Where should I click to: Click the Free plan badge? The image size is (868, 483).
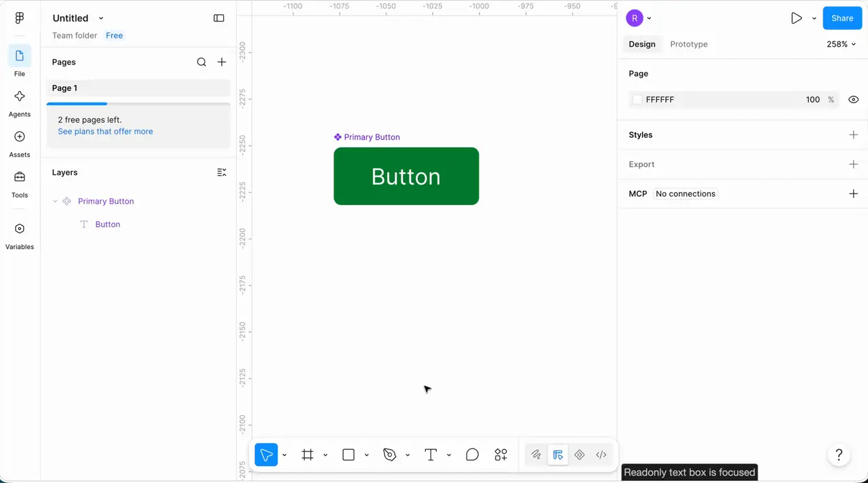point(115,35)
